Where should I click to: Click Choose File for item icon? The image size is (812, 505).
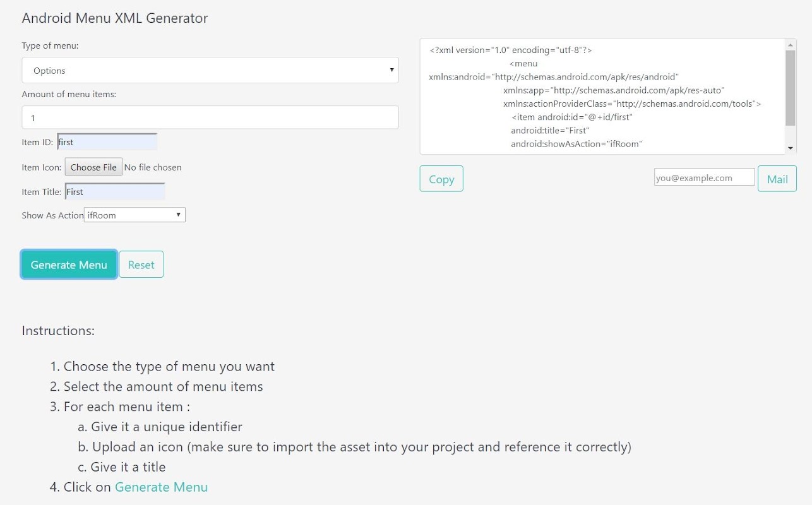[93, 167]
